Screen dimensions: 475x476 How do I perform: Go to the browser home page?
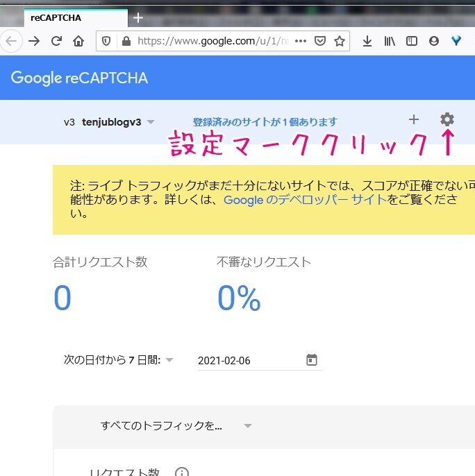tap(78, 41)
